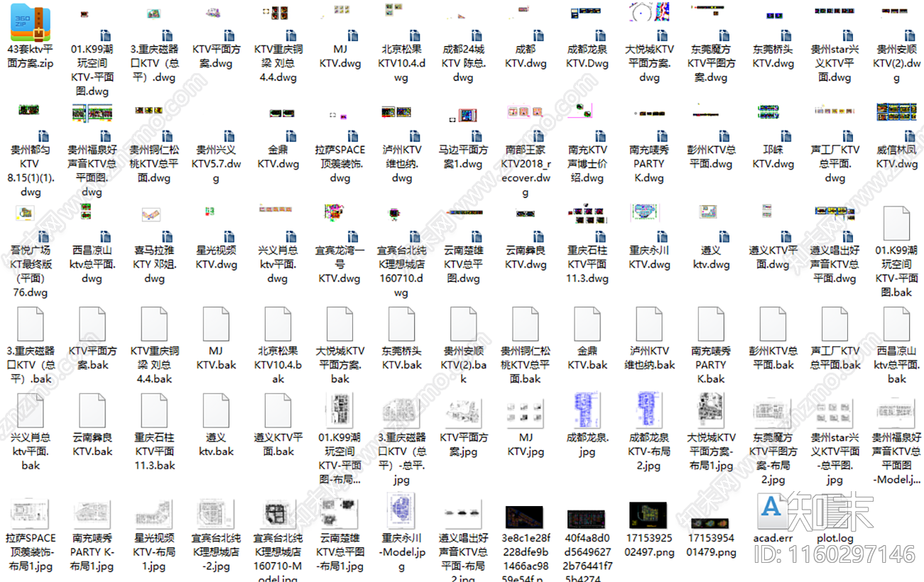This screenshot has height=582, width=924.
Task: Open 大悦城KTV平面方案-布局1.jpg thumbnail
Action: 711,410
